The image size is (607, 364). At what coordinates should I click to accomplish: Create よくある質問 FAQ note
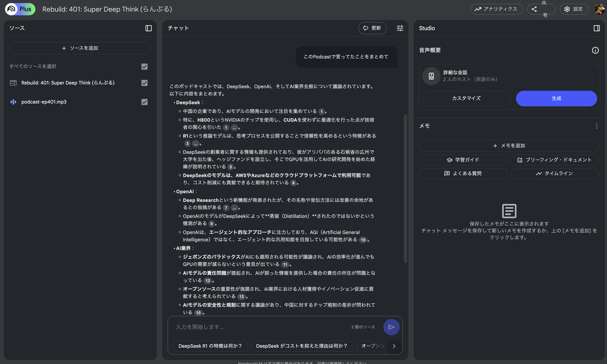click(x=463, y=173)
